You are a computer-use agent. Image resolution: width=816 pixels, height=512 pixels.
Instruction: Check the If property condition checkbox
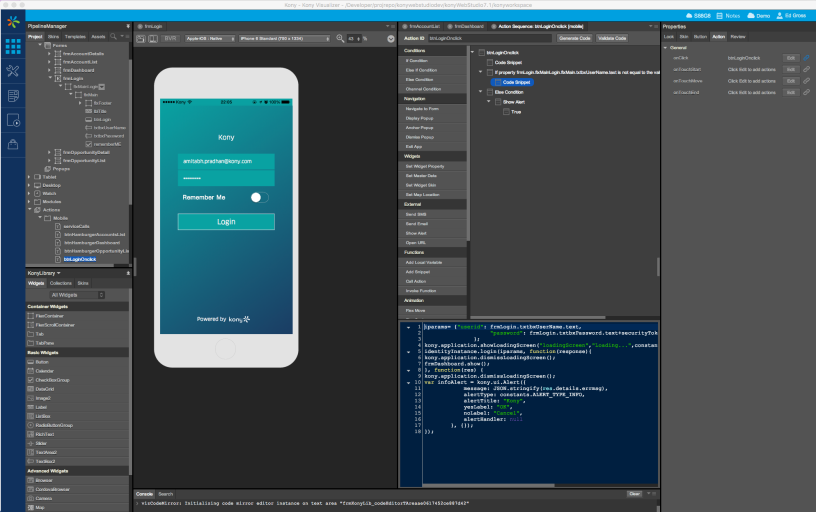[x=490, y=72]
